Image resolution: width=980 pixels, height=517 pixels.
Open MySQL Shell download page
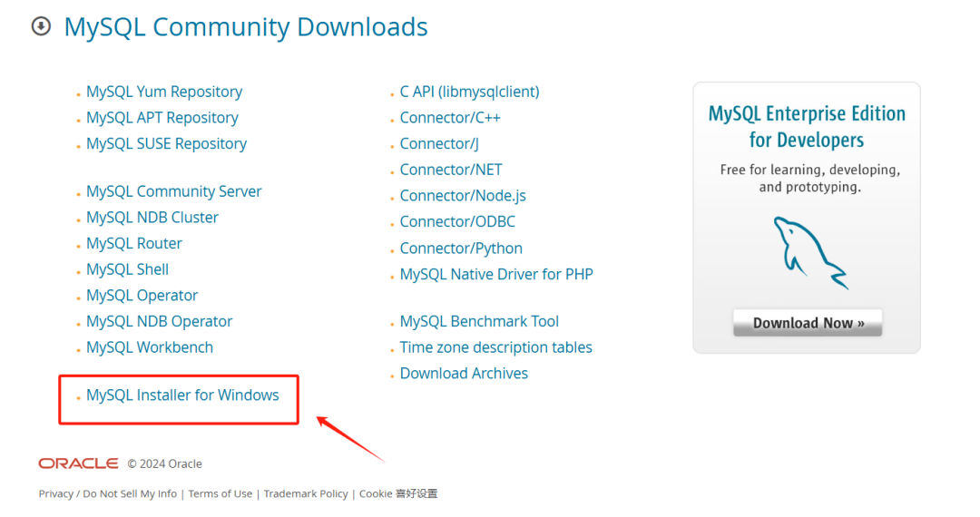point(128,269)
